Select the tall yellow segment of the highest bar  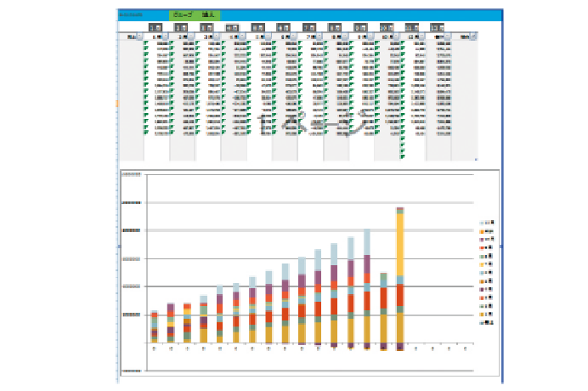coord(399,246)
